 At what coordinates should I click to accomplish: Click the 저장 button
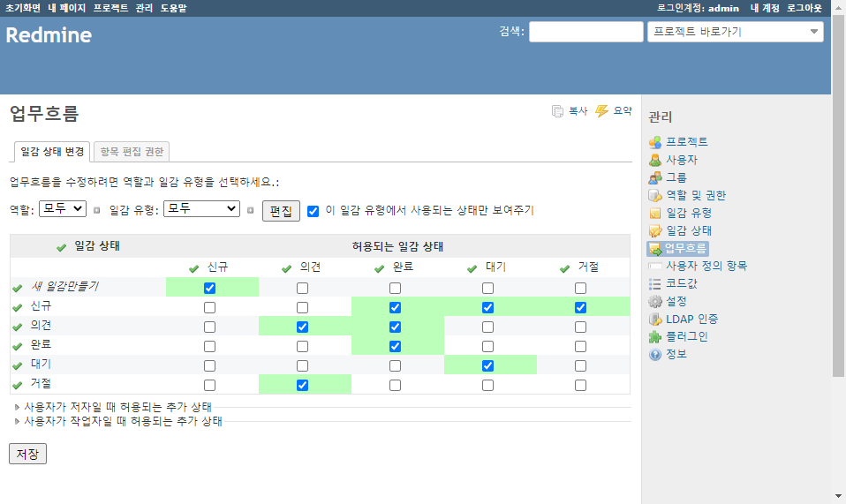tap(27, 454)
